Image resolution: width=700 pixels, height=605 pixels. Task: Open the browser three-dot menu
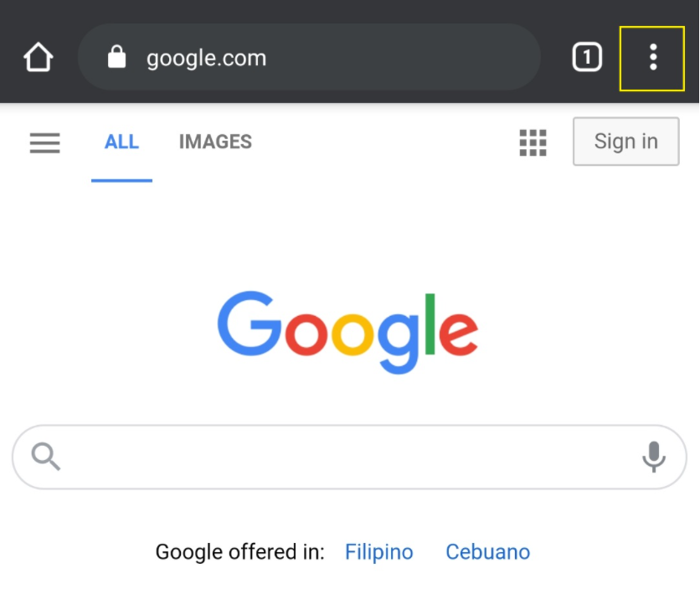pos(653,57)
